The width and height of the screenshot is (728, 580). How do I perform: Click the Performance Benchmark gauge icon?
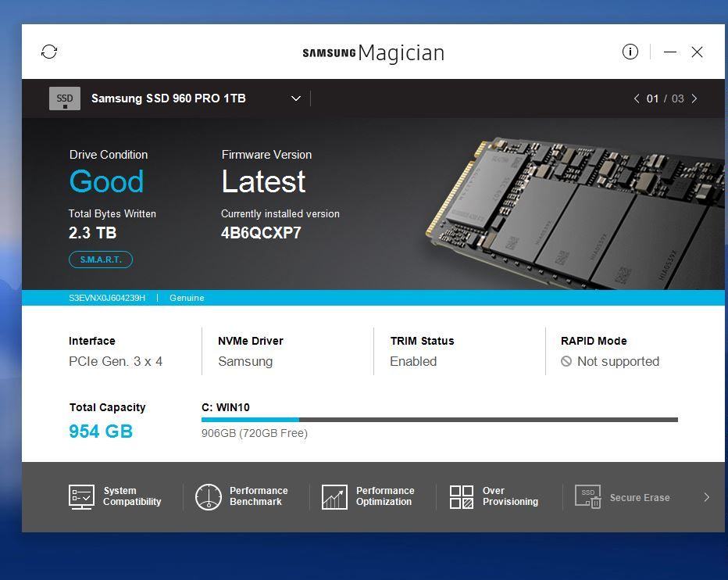click(208, 497)
